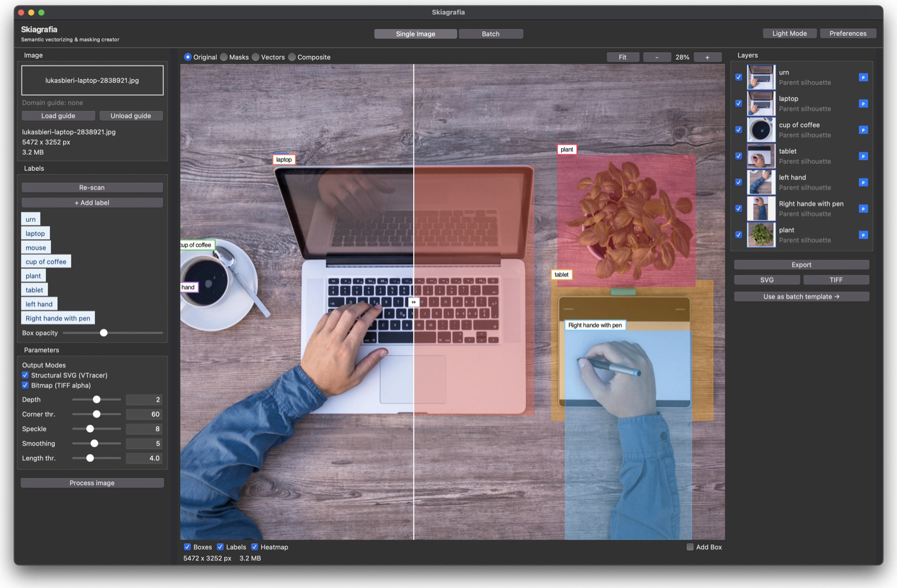Switch the view to Masks
Viewport: 897px width, 588px height.
[224, 57]
